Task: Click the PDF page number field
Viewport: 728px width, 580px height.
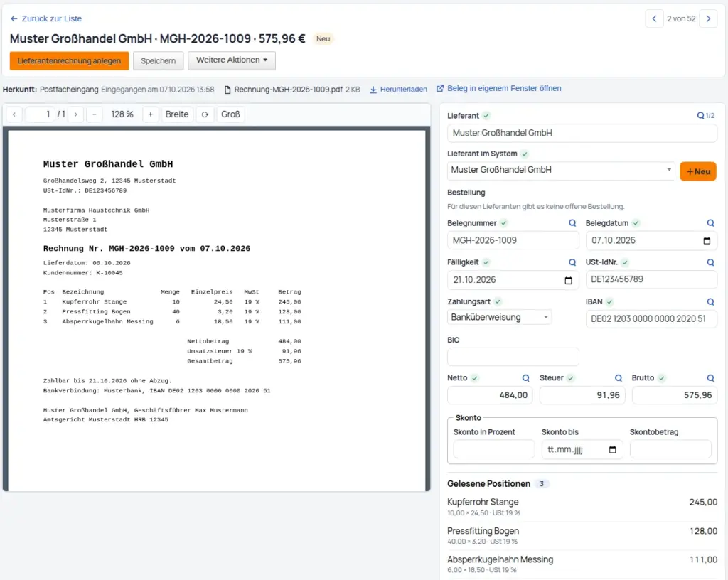Action: tap(40, 114)
